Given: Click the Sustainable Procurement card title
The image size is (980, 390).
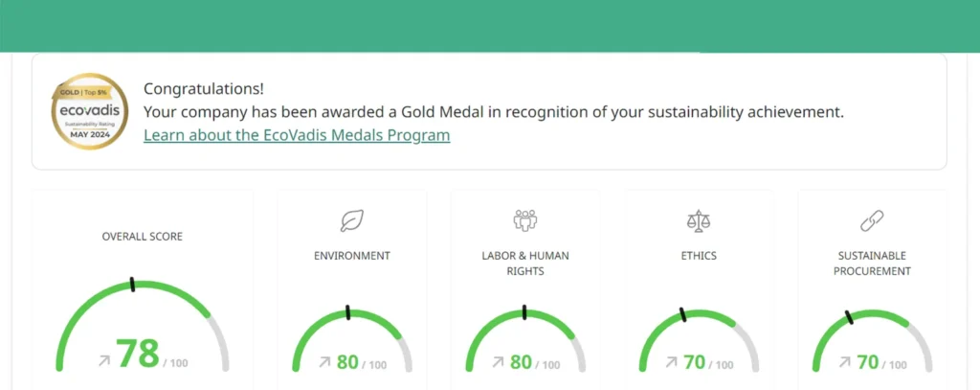Looking at the screenshot, I should click(x=872, y=264).
